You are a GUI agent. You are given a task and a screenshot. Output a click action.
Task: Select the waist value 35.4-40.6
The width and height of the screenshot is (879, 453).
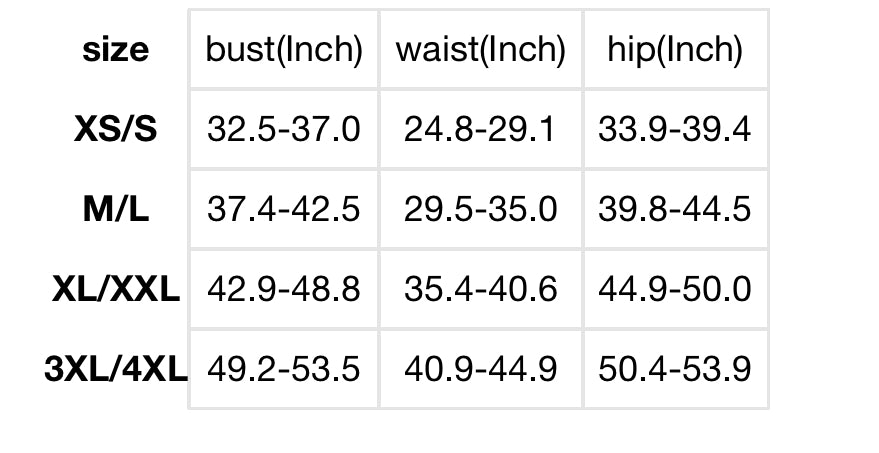tap(481, 289)
